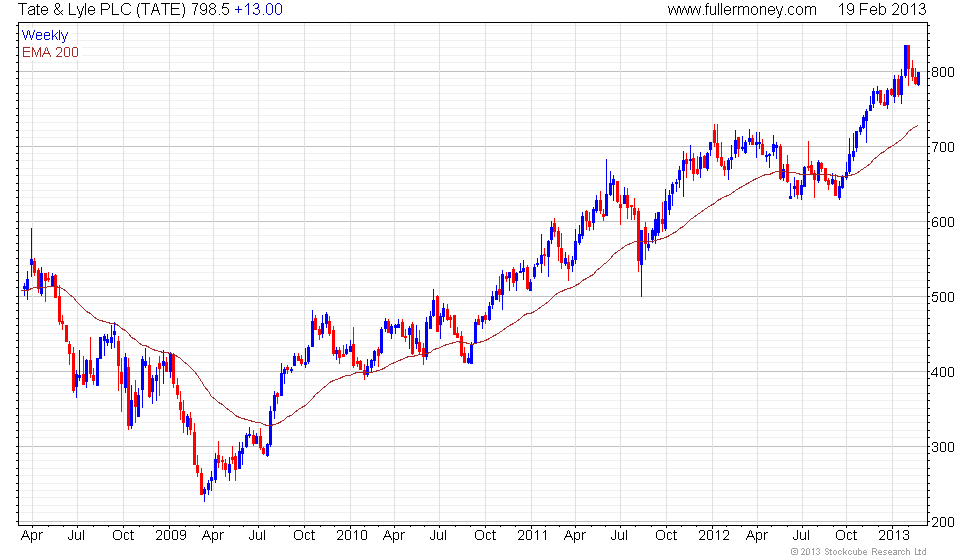
Task: Click the 2012 year marker on time axis
Action: (x=714, y=536)
